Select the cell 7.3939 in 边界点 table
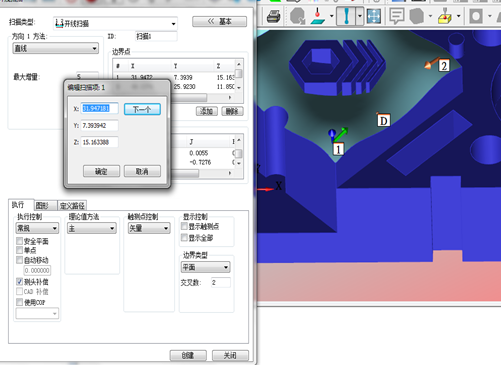This screenshot has height=365, width=501. point(183,77)
